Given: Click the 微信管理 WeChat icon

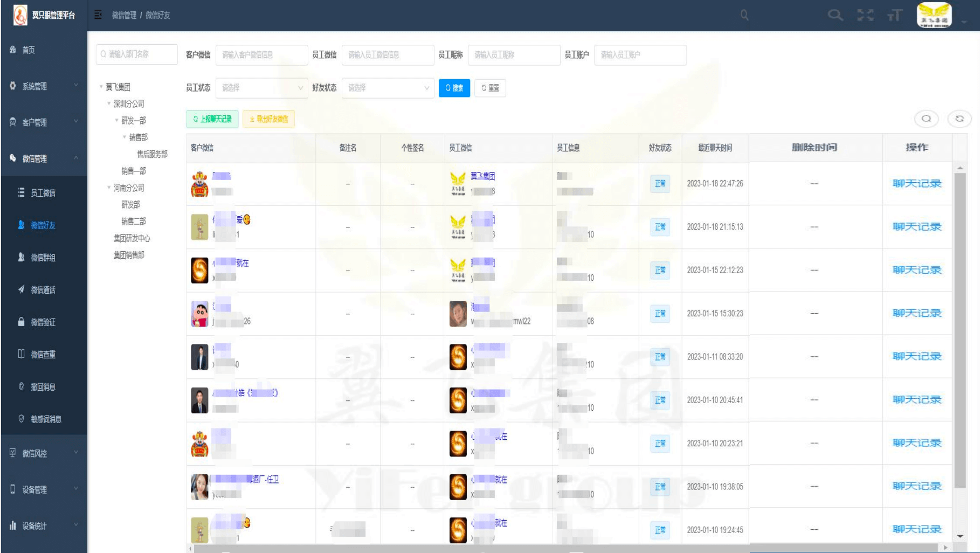Looking at the screenshot, I should pyautogui.click(x=13, y=158).
